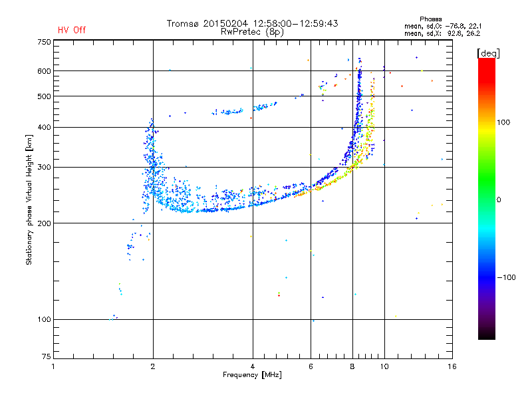Screen dimensions: 532x399
Task: Click the x-axis tick label '2'
Action: [153, 366]
